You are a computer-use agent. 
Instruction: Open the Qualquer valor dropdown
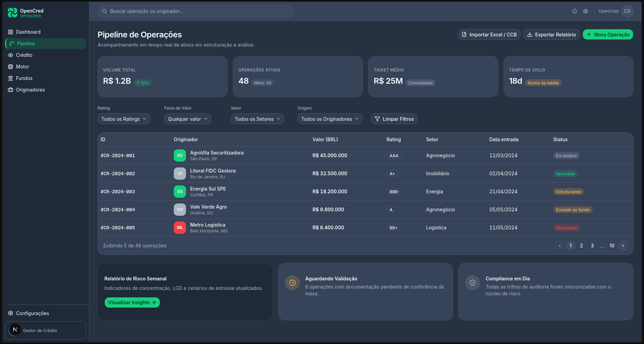(188, 119)
